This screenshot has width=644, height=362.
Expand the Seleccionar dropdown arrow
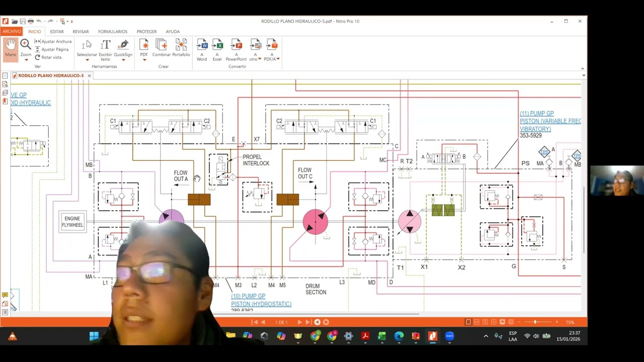(x=87, y=60)
